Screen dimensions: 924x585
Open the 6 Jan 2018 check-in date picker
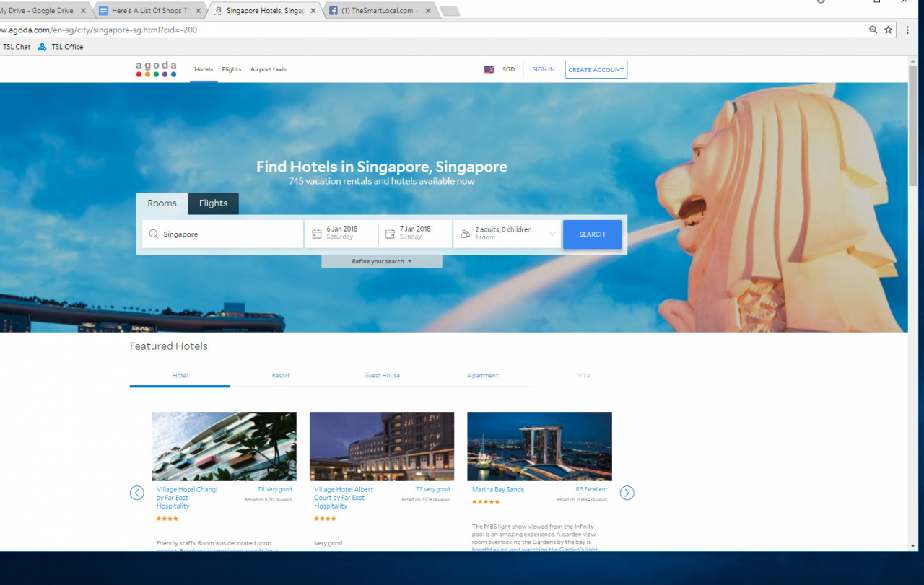[x=341, y=234]
